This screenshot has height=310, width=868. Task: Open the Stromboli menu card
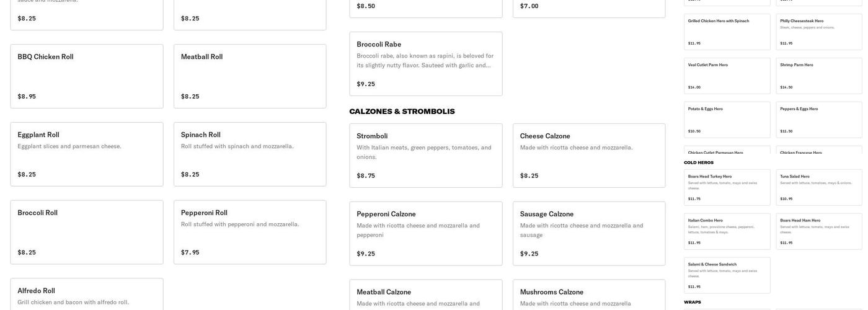point(426,156)
